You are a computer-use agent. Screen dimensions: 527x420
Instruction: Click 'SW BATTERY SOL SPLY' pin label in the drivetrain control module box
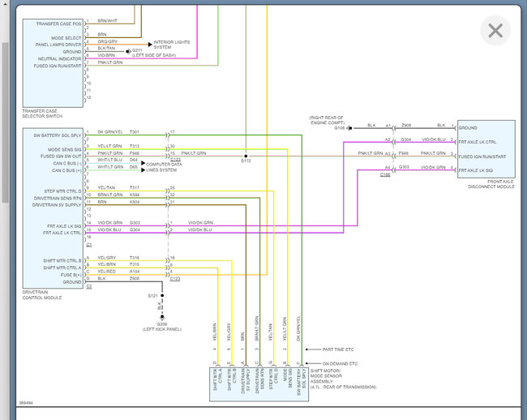[x=58, y=135]
